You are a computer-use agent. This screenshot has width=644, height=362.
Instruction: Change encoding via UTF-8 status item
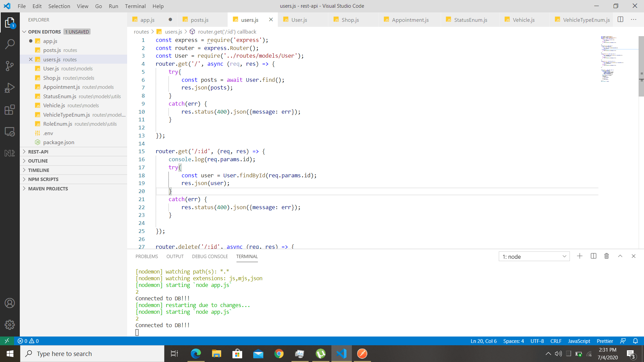[537, 341]
